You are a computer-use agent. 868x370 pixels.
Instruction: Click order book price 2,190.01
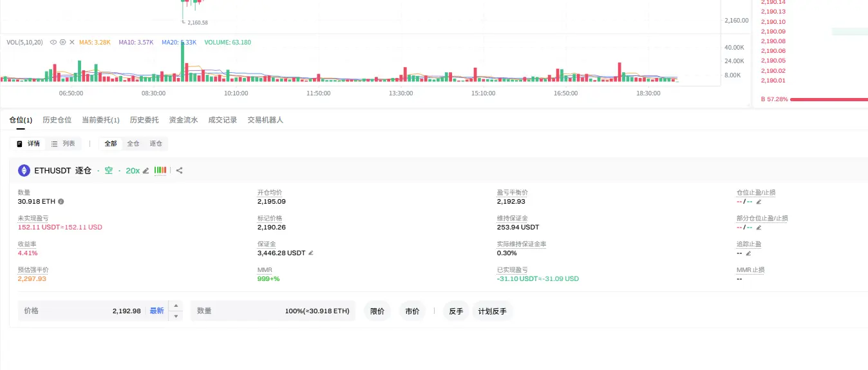[773, 81]
